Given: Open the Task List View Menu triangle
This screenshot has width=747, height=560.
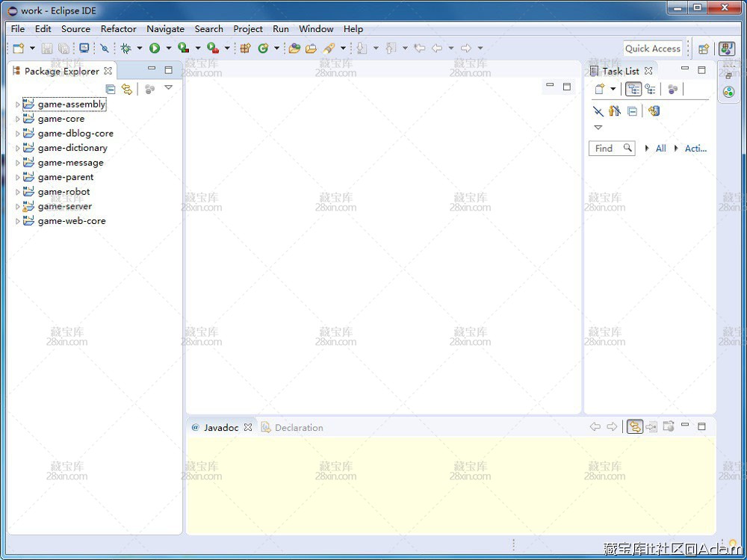Looking at the screenshot, I should [598, 128].
